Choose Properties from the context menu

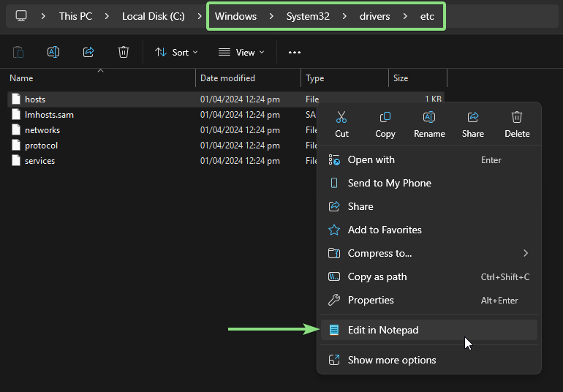pyautogui.click(x=371, y=300)
